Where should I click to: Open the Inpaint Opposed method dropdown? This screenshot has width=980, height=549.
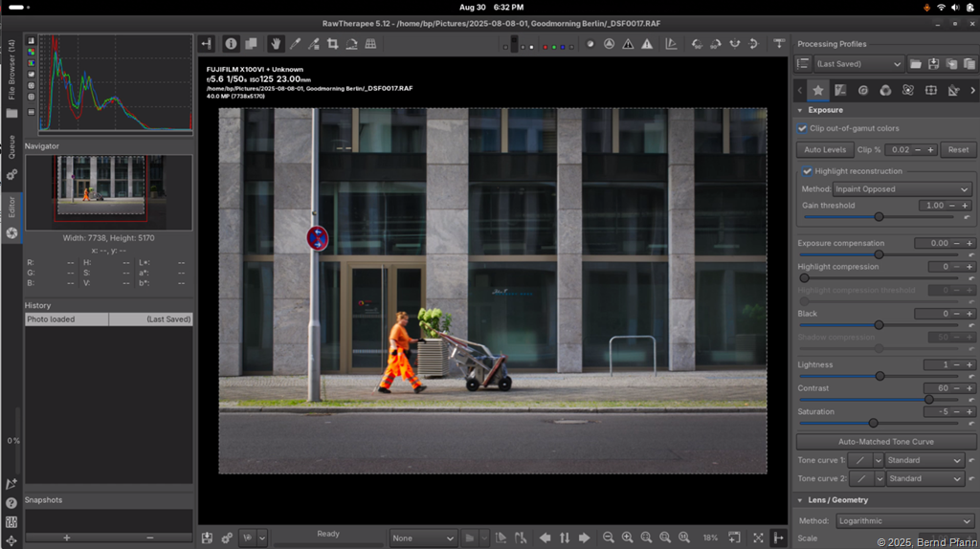[x=902, y=189]
